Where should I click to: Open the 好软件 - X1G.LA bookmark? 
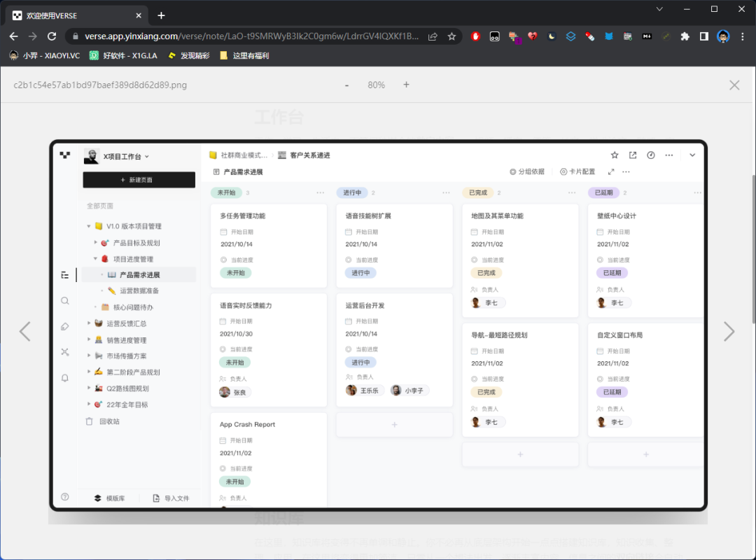pos(123,55)
